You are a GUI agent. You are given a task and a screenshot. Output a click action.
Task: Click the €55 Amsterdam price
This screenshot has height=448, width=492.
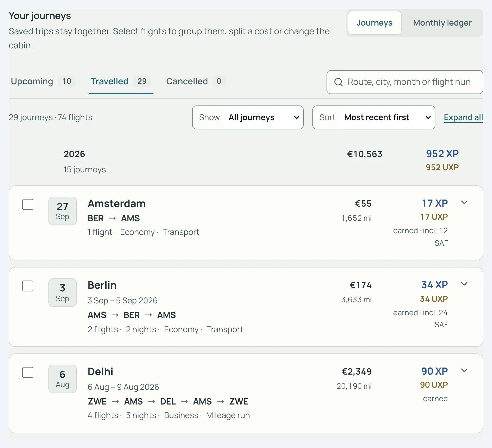click(363, 204)
